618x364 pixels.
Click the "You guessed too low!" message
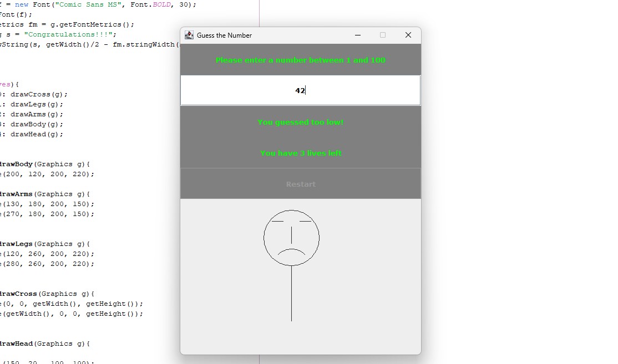click(x=300, y=122)
